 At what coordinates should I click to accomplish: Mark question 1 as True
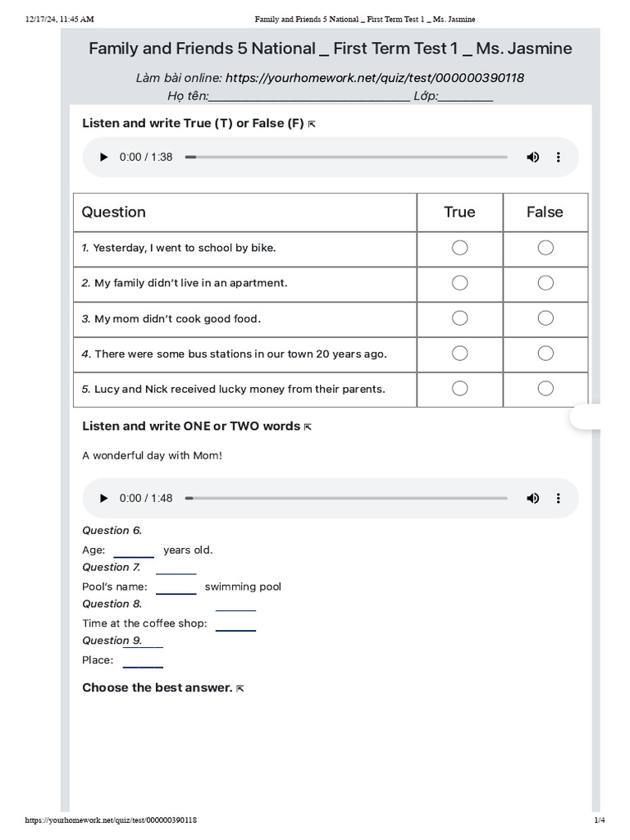click(460, 248)
